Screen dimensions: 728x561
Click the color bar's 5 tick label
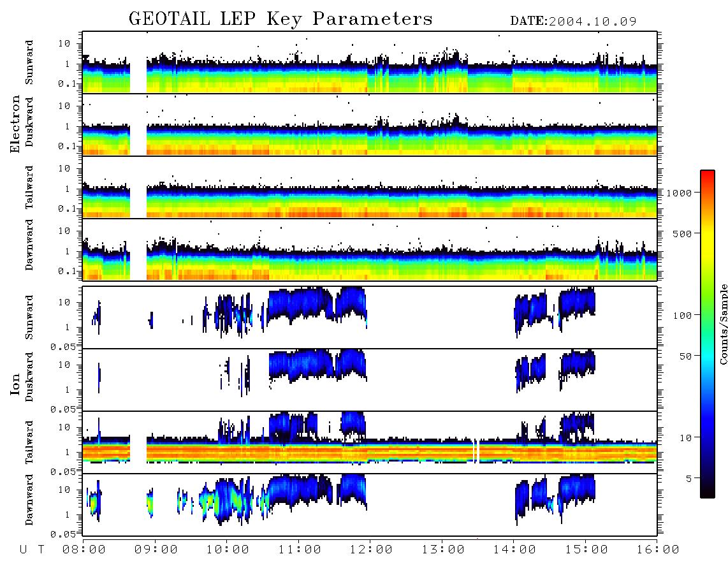point(688,479)
